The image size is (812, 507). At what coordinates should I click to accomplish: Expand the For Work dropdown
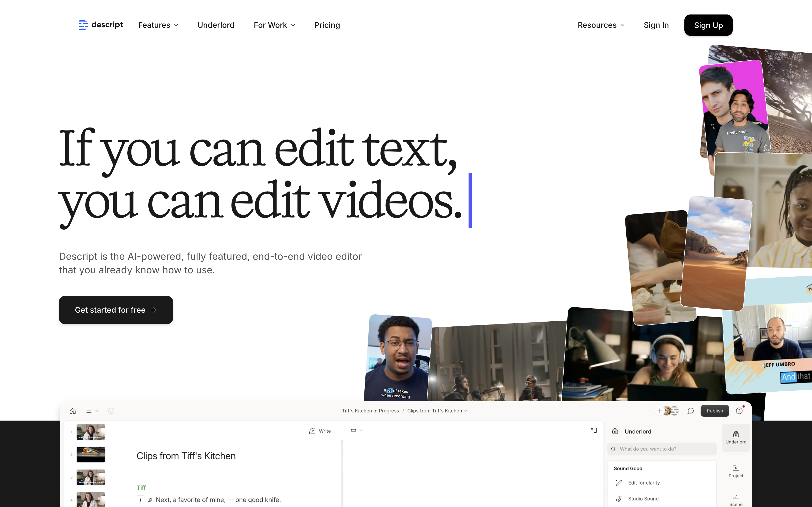274,25
